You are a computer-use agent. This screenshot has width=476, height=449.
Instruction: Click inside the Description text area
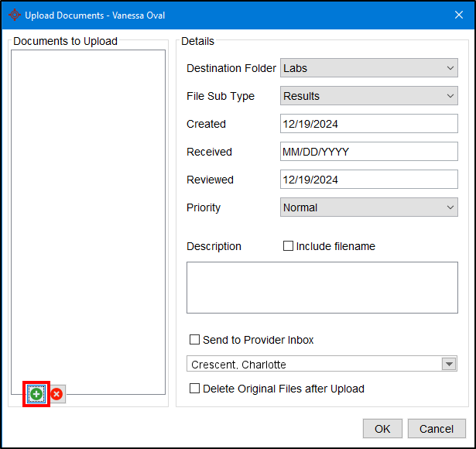pos(322,287)
